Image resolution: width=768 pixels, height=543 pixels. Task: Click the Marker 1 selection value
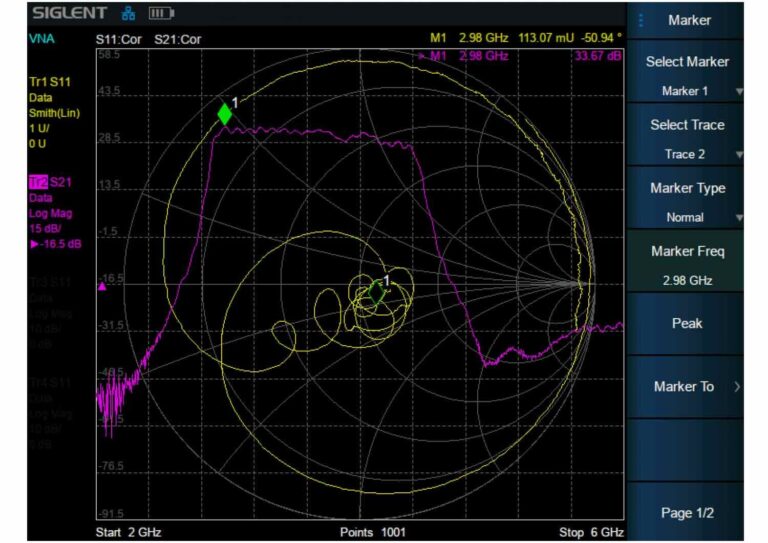tap(685, 91)
